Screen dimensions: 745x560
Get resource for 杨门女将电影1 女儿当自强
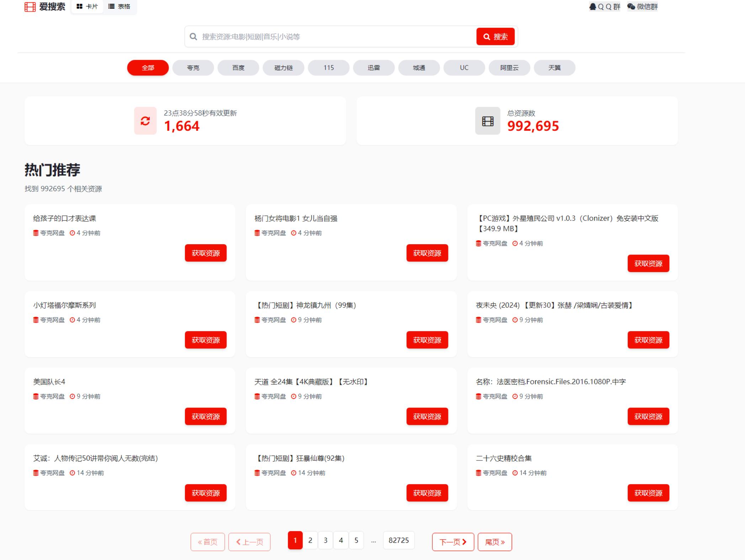click(427, 253)
